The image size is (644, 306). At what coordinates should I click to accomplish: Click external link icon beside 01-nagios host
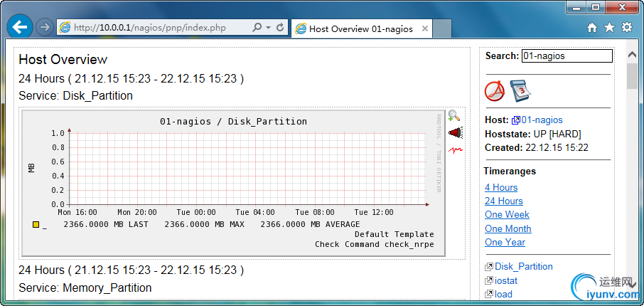click(516, 120)
